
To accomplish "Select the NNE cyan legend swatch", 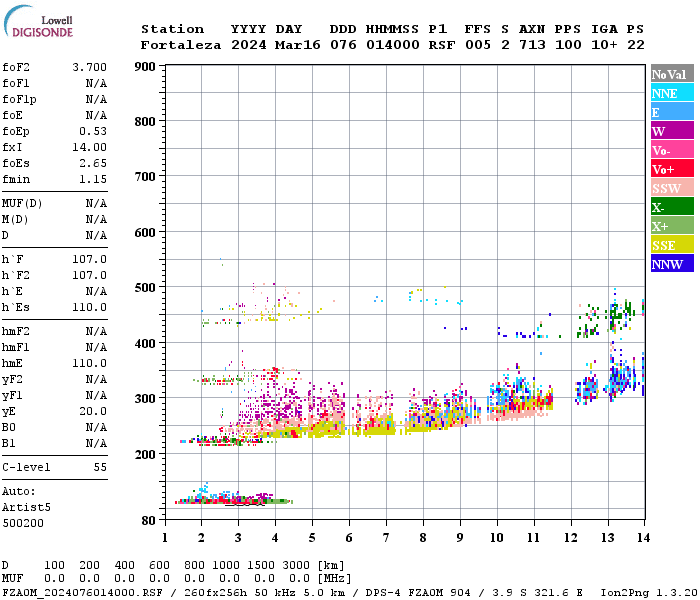I will click(x=672, y=93).
